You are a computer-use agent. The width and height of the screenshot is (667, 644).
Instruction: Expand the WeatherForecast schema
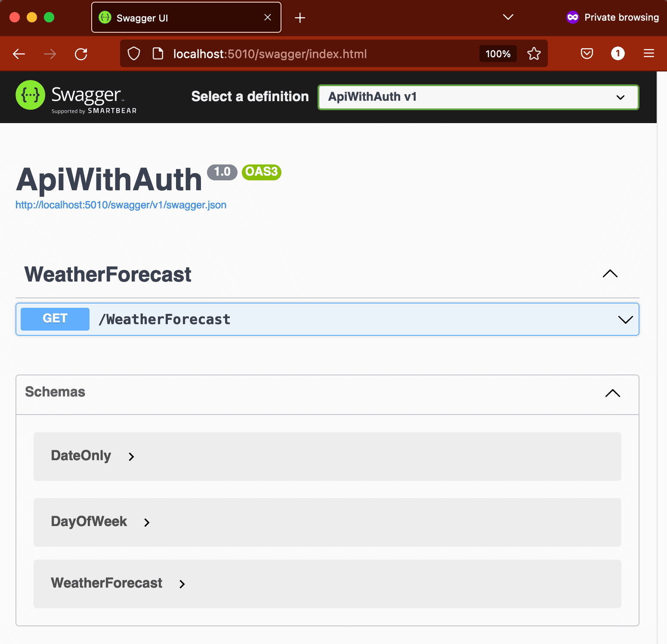(182, 584)
